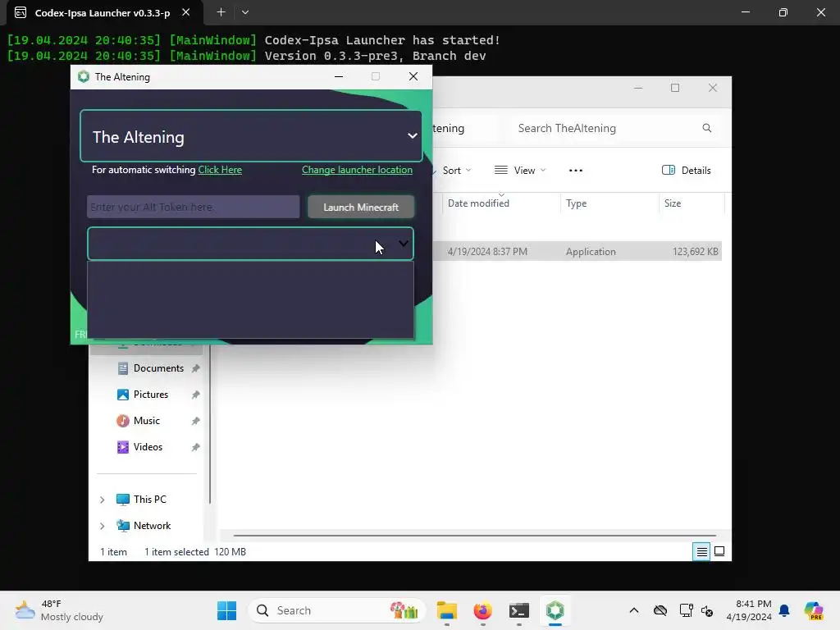This screenshot has height=630, width=840.
Task: Click the muted volume tray icon
Action: coord(706,610)
